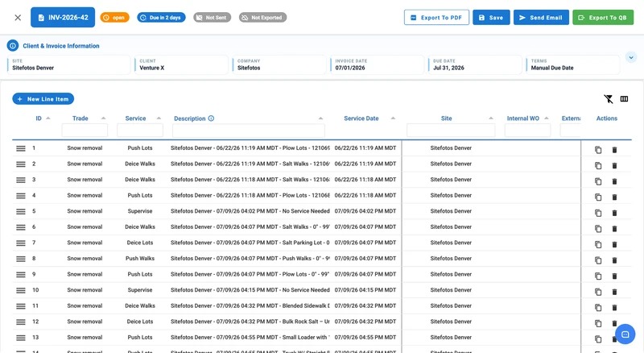This screenshot has width=644, height=353.
Task: Open the column chooser icon
Action: (624, 99)
